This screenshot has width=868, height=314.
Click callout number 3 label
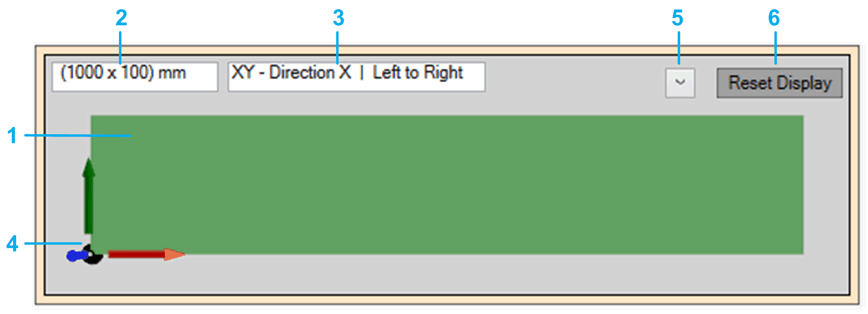(338, 18)
